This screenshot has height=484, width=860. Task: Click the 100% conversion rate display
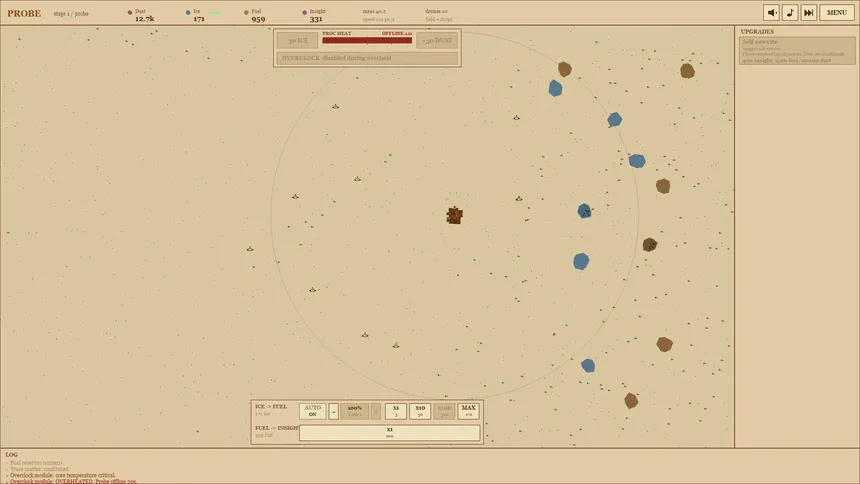(x=354, y=411)
